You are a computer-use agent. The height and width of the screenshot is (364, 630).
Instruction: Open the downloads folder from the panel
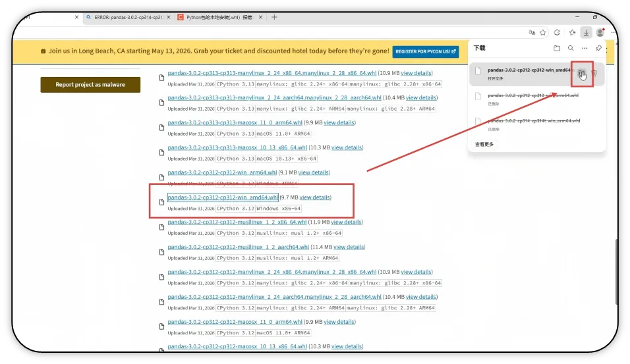557,48
